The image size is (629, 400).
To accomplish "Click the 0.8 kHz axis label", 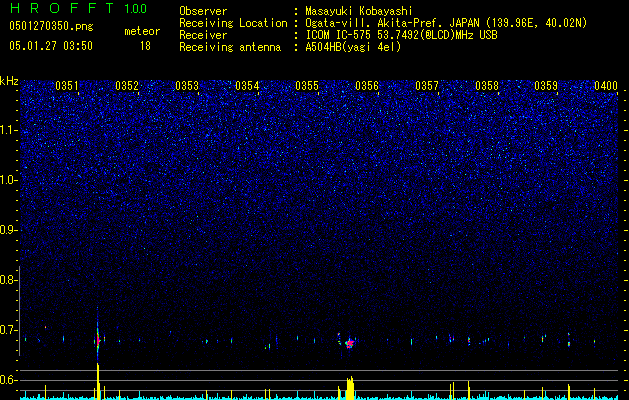I will pyautogui.click(x=8, y=280).
